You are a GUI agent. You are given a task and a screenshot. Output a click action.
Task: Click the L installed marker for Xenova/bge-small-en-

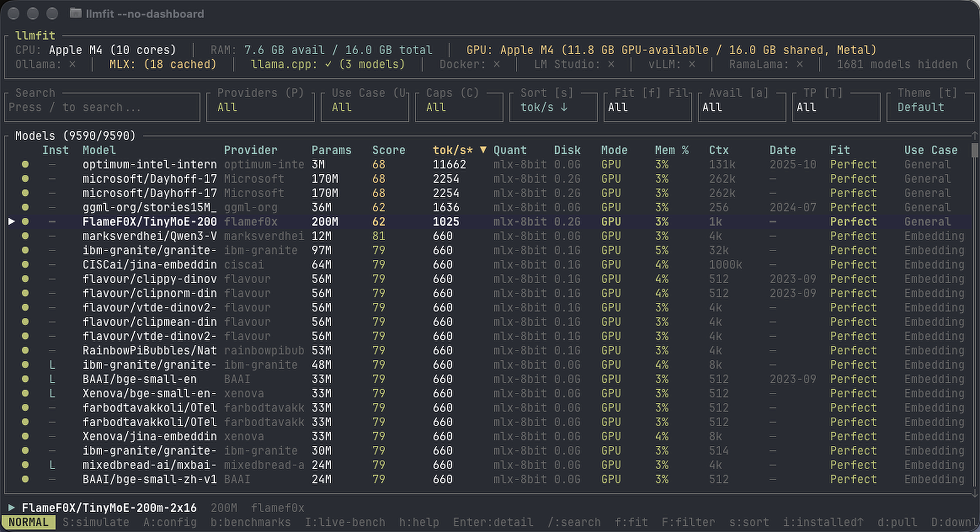click(x=52, y=394)
